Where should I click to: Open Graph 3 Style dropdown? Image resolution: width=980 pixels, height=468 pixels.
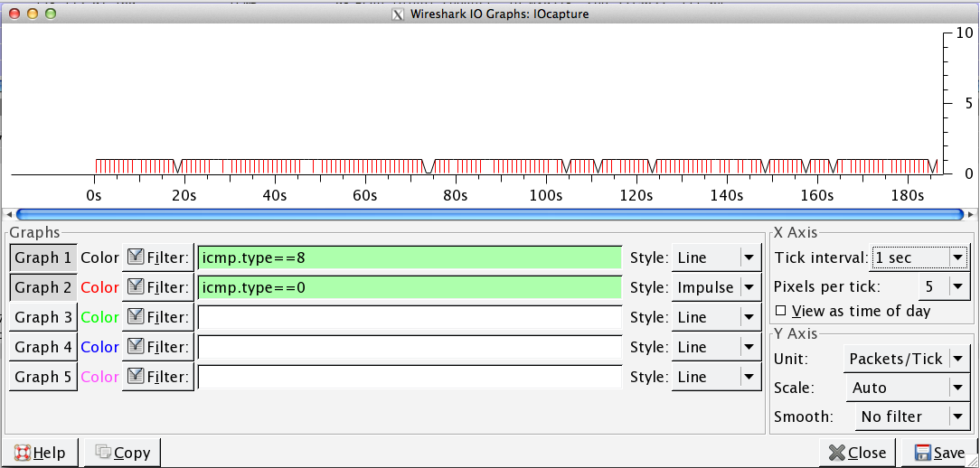pyautogui.click(x=716, y=317)
